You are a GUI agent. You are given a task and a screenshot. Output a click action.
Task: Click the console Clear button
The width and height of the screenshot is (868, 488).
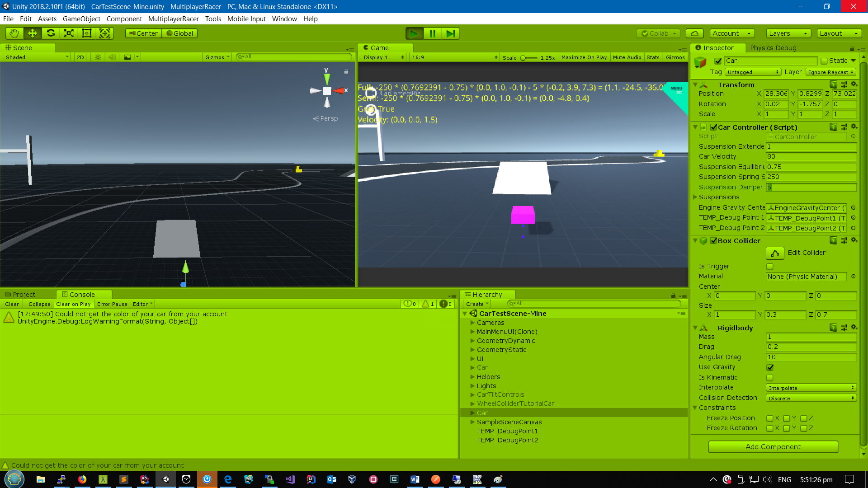(12, 304)
